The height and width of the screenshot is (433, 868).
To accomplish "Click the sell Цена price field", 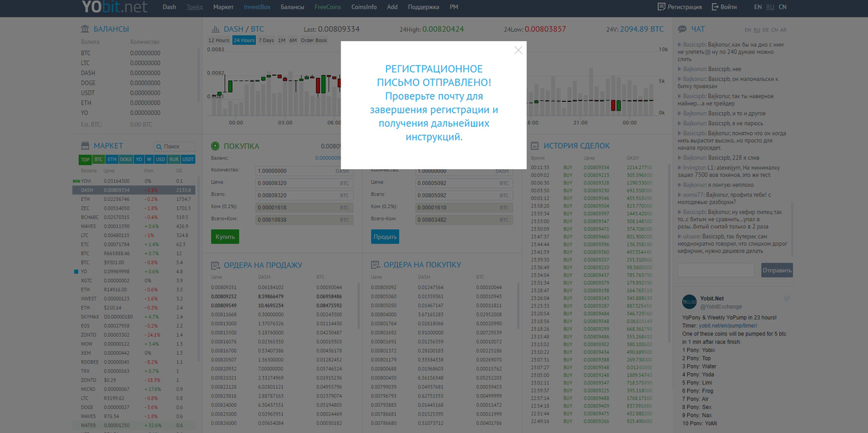I will (464, 183).
